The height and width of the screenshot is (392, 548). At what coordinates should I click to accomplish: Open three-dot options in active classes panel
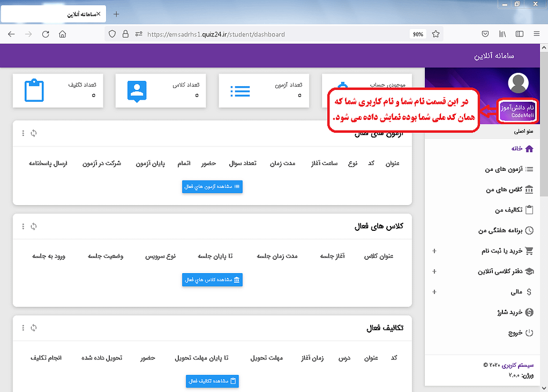tap(23, 227)
